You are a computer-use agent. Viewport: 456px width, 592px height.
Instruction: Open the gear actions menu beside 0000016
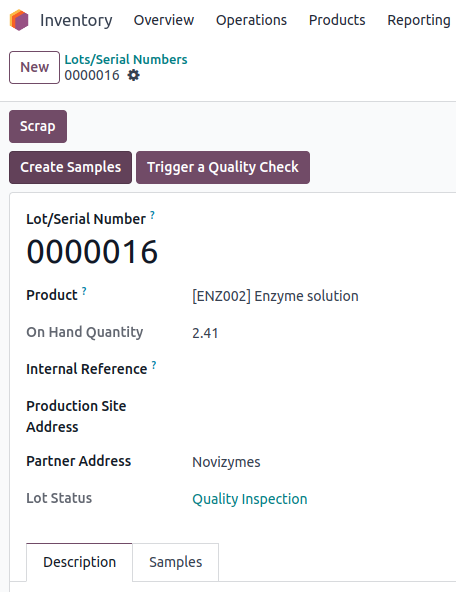(133, 76)
